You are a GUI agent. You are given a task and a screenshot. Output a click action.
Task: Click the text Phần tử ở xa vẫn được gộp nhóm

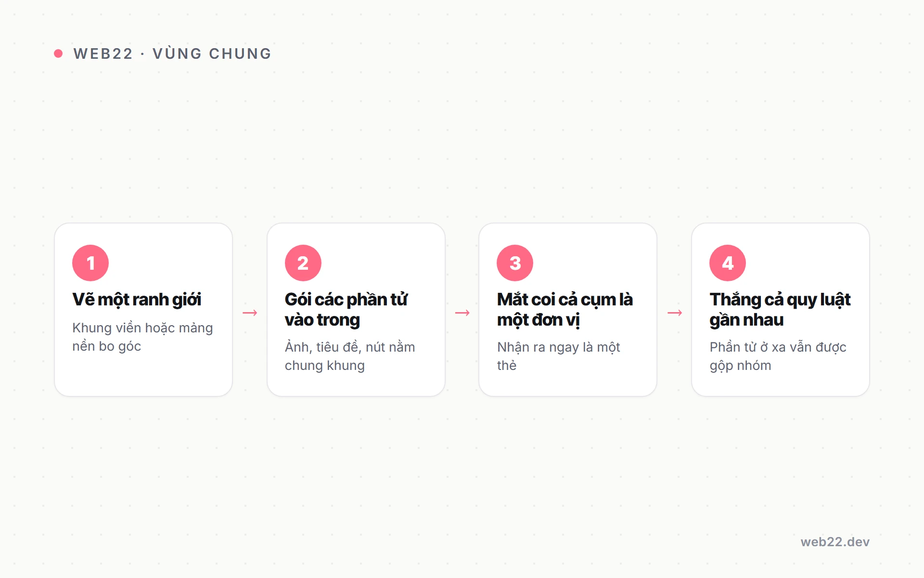pos(778,356)
